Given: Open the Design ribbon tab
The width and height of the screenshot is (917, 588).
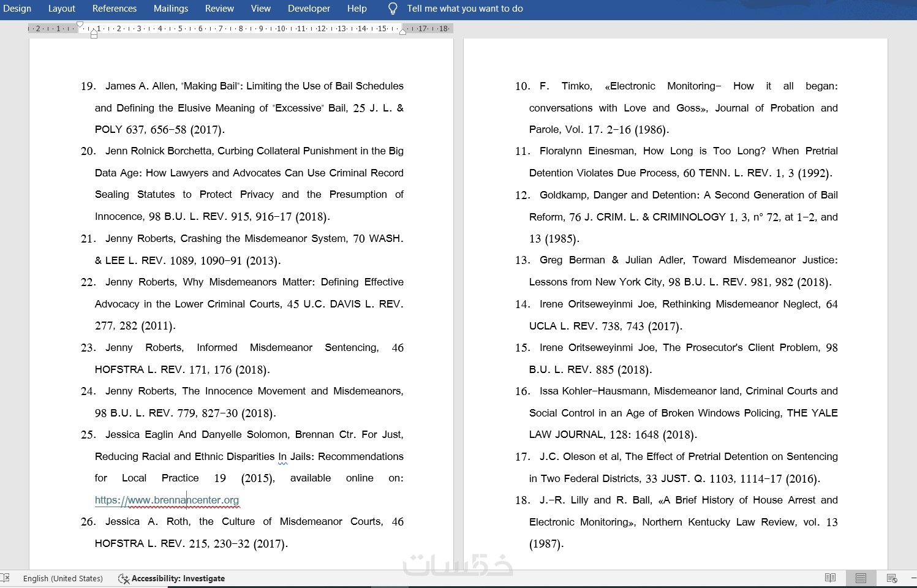Looking at the screenshot, I should tap(17, 9).
